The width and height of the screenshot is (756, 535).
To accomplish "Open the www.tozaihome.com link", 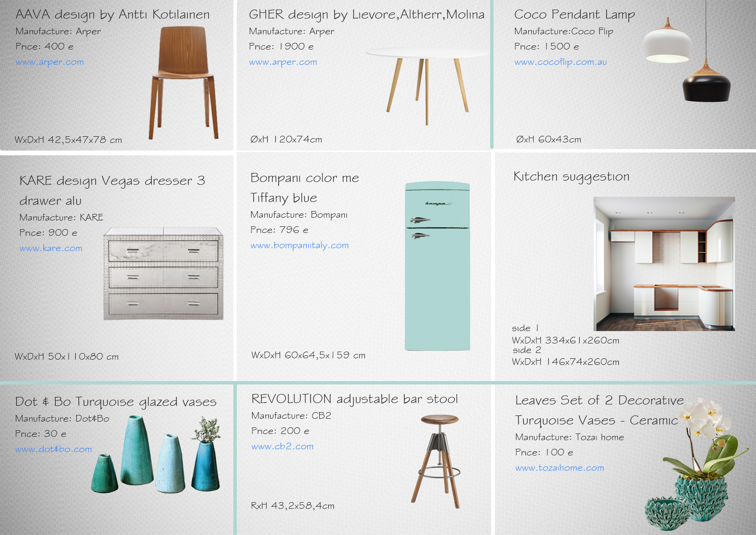I will coord(560,468).
